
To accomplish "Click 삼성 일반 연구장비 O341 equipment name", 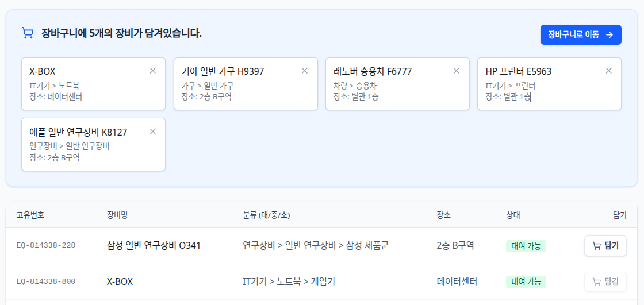I will coord(154,246).
